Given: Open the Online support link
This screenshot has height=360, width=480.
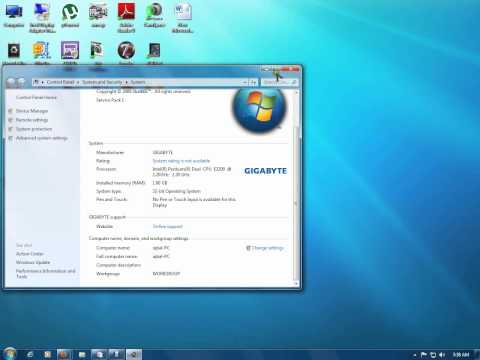Looking at the screenshot, I should click(167, 226).
